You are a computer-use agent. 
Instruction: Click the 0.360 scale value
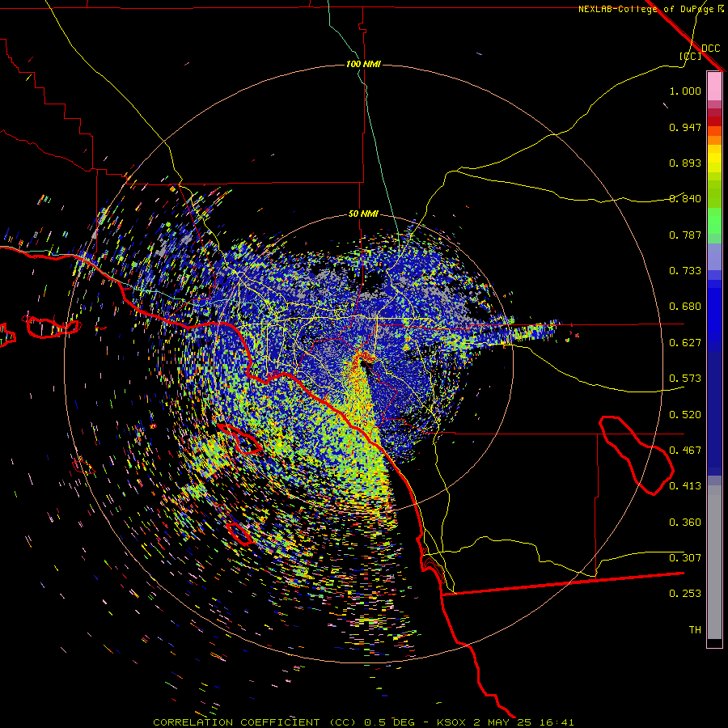(685, 523)
